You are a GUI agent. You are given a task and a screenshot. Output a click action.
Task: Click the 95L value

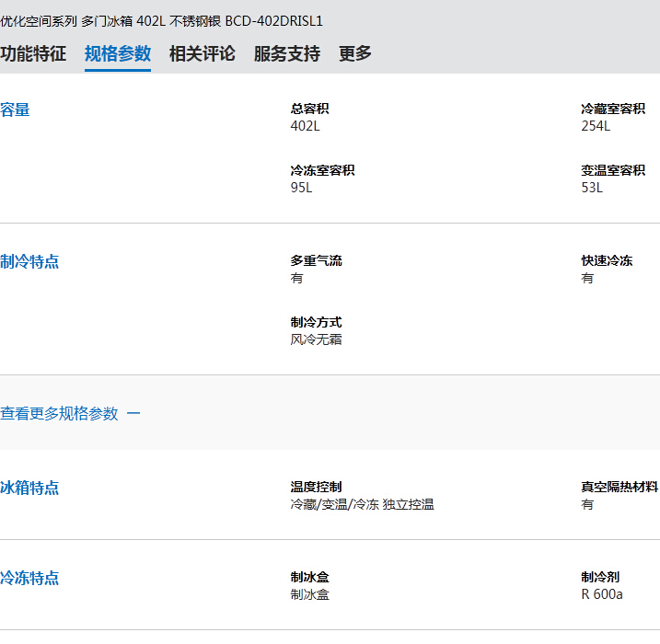coord(301,187)
